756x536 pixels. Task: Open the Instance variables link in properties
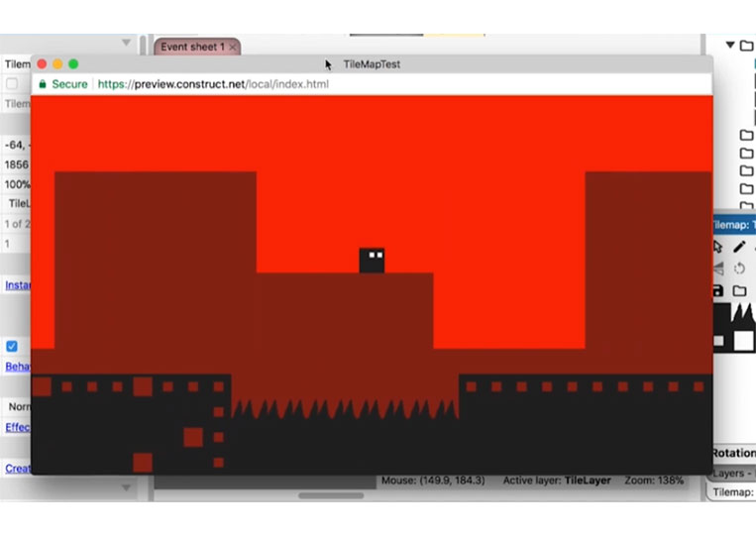(18, 285)
